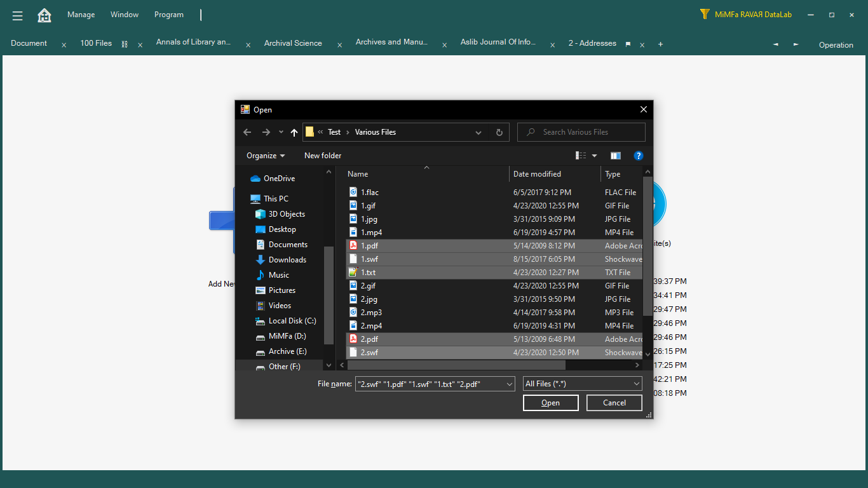Expand the view options dropdown arrow
This screenshot has width=868, height=488.
[x=595, y=156]
